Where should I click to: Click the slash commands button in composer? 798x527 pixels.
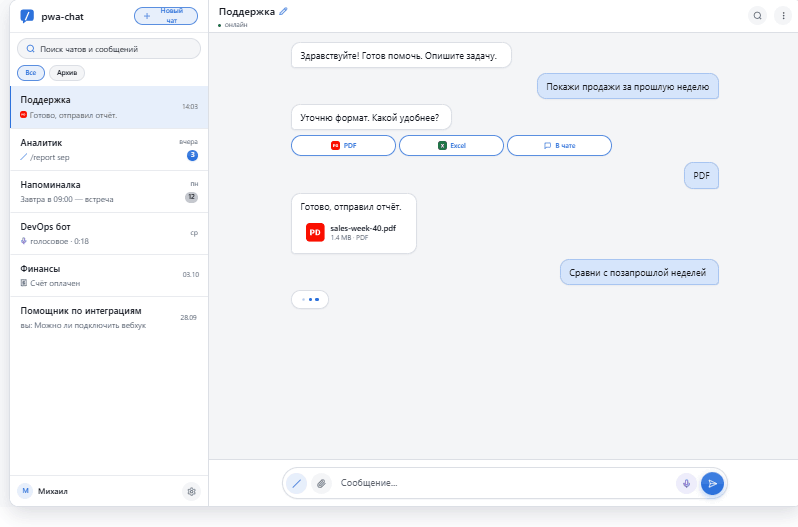click(296, 483)
